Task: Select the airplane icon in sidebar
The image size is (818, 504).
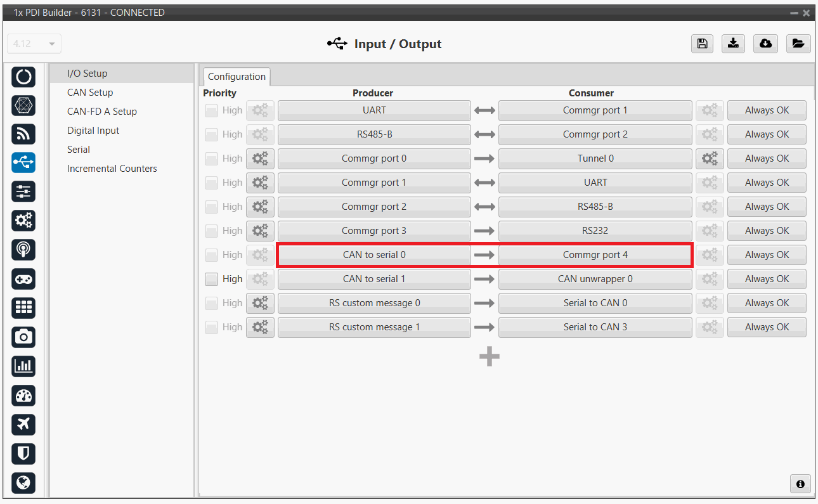Action: tap(23, 424)
